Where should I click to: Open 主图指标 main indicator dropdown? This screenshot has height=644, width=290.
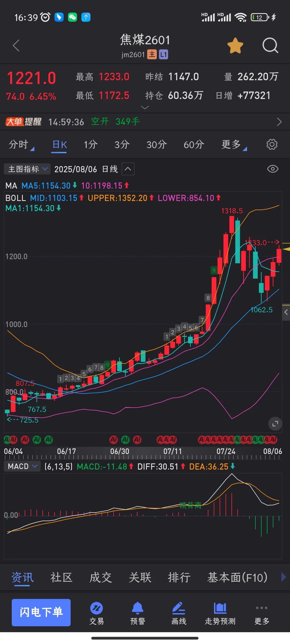(x=27, y=169)
